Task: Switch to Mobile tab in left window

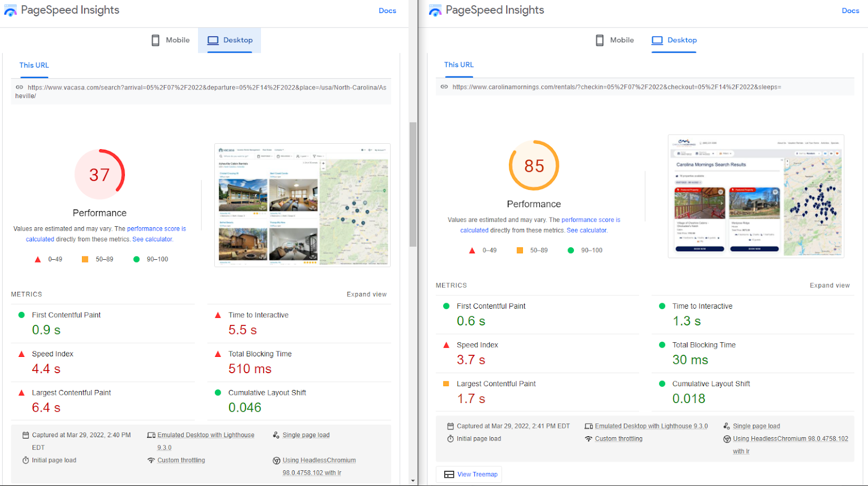Action: pos(170,40)
